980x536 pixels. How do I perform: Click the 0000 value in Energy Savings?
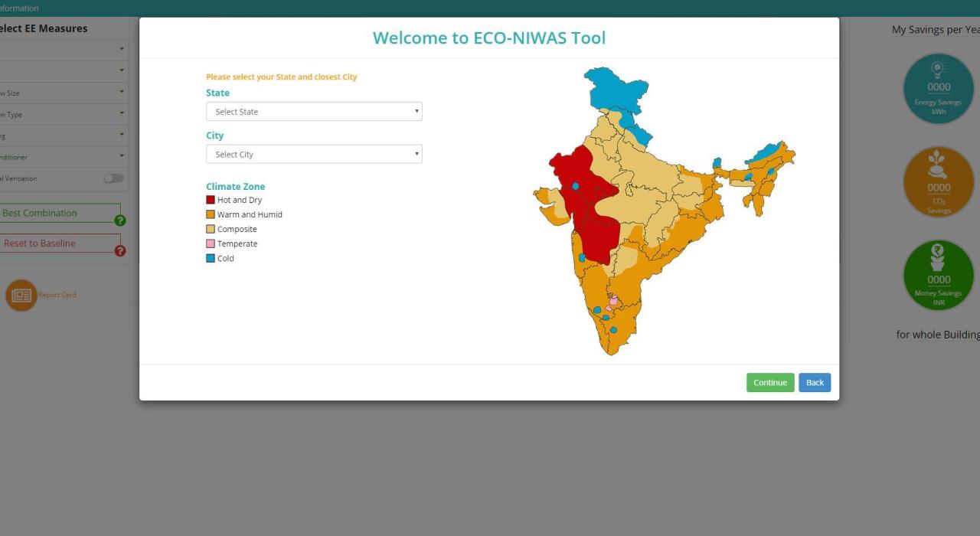[x=939, y=87]
